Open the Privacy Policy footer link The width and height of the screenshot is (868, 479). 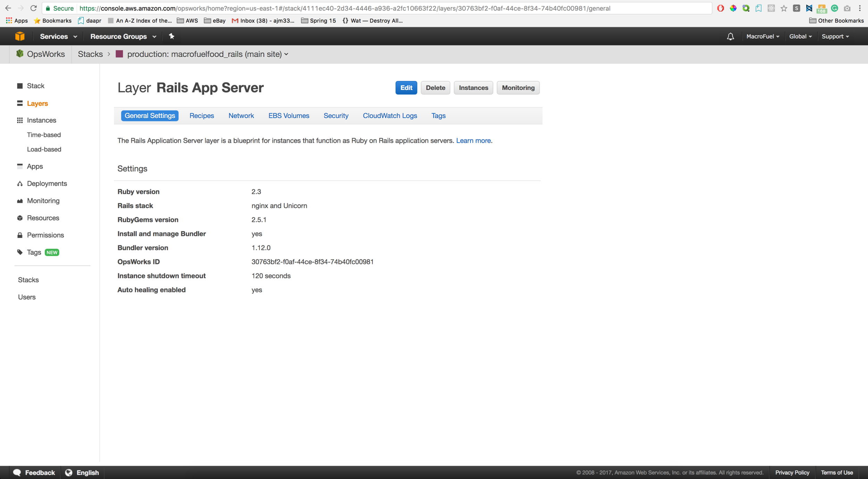[792, 473]
